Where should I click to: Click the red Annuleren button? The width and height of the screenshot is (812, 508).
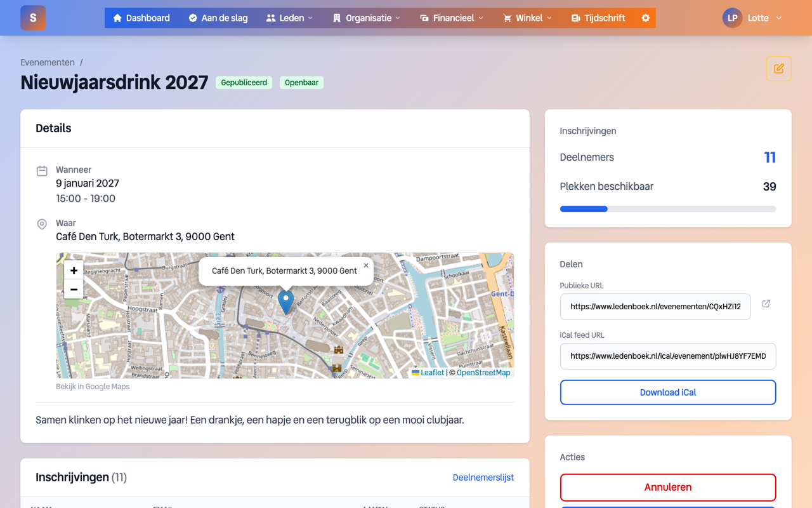[x=668, y=487]
